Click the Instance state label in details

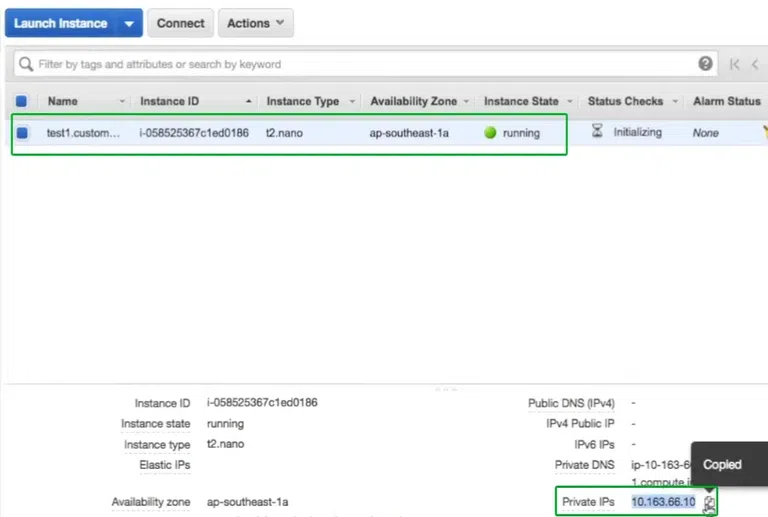click(x=156, y=423)
